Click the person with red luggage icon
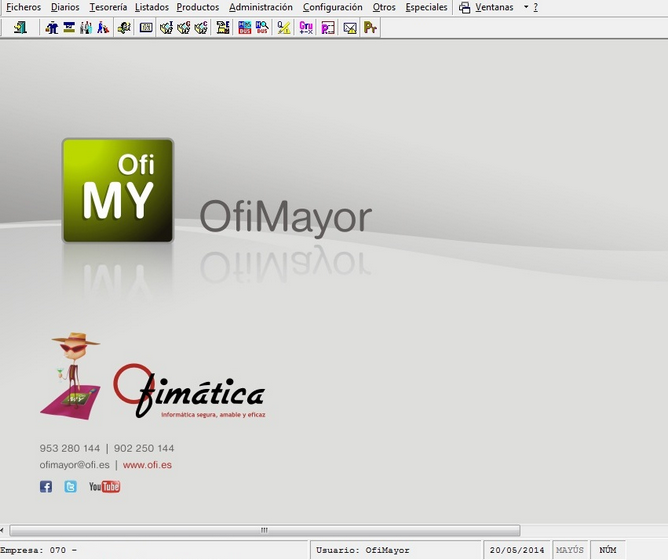 (103, 28)
